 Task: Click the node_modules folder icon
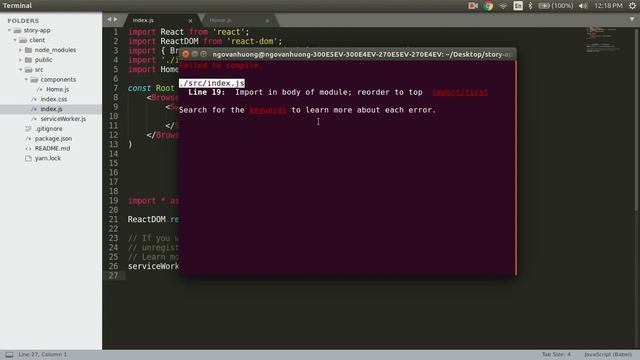pyautogui.click(x=28, y=50)
